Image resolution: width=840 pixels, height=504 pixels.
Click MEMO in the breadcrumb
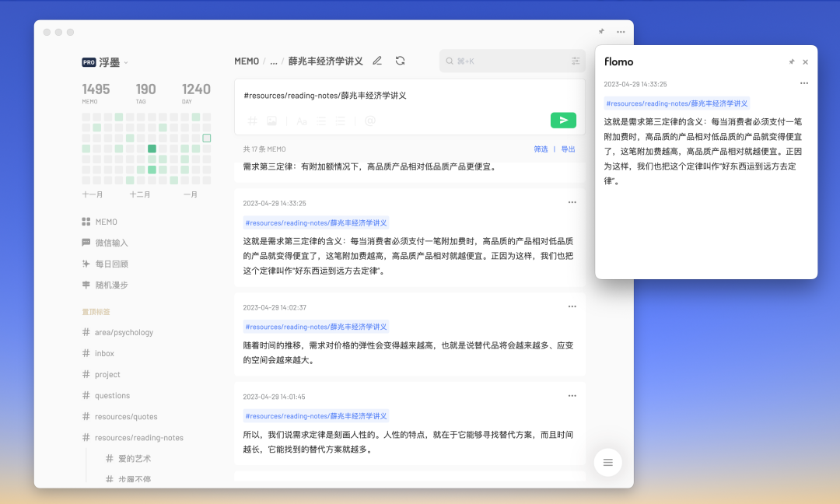(x=247, y=61)
